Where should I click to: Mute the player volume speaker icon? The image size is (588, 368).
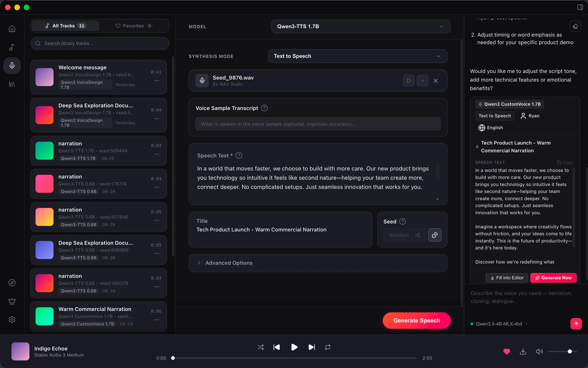(x=539, y=351)
